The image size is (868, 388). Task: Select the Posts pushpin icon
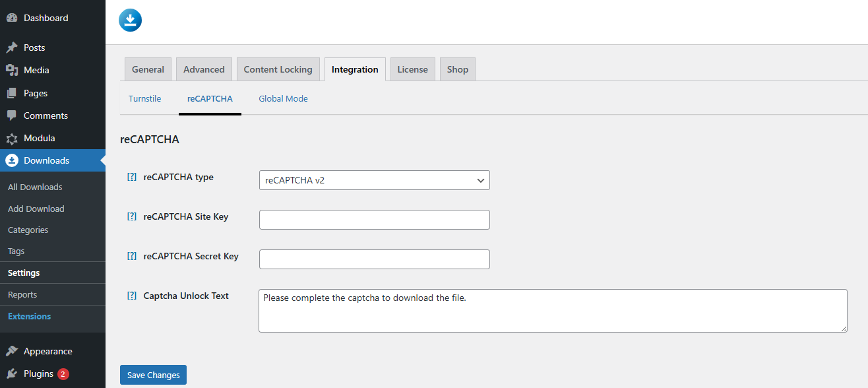(12, 48)
